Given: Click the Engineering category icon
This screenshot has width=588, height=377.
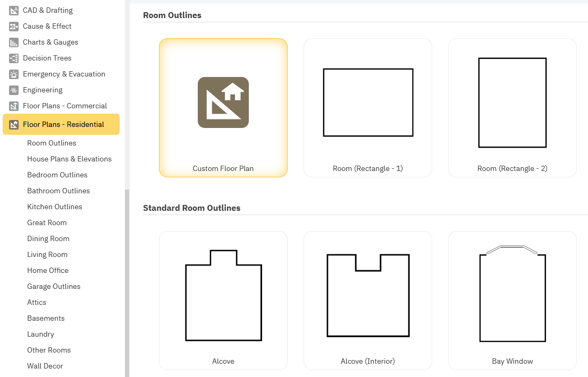Looking at the screenshot, I should [14, 90].
